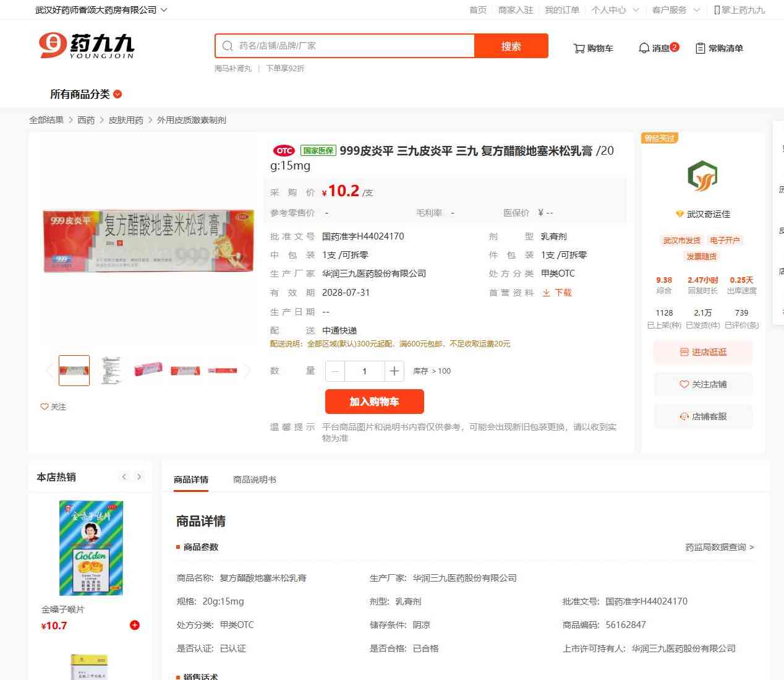This screenshot has height=680, width=784.
Task: Add 金嗓子喉片 with red plus icon
Action: pyautogui.click(x=135, y=625)
